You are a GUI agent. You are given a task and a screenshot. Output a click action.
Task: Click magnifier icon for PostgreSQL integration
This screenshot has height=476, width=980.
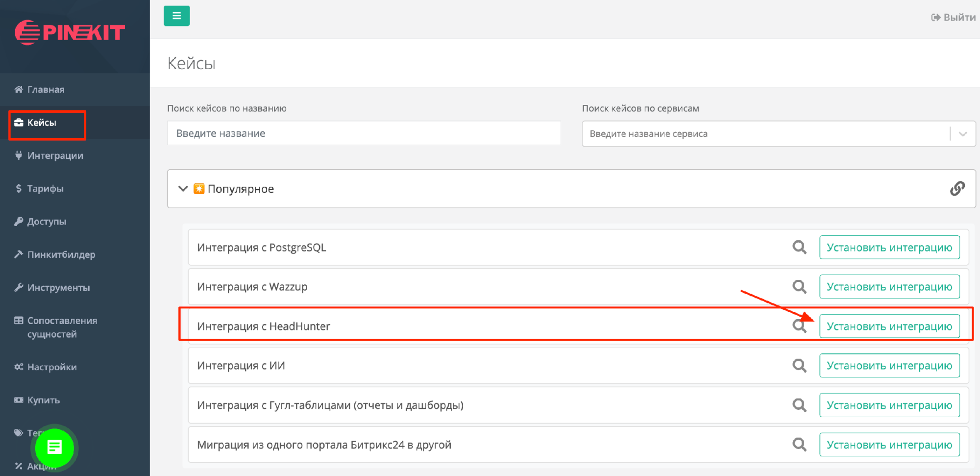click(x=799, y=248)
